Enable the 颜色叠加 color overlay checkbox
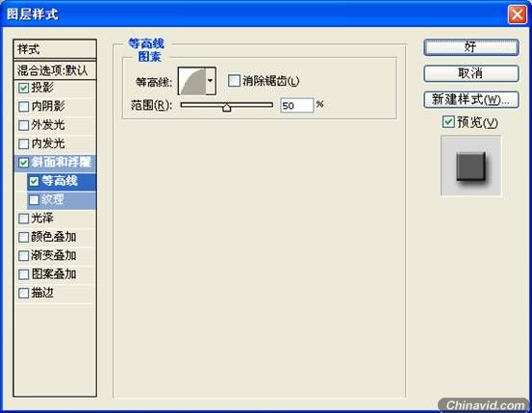The width and height of the screenshot is (532, 413). point(23,237)
